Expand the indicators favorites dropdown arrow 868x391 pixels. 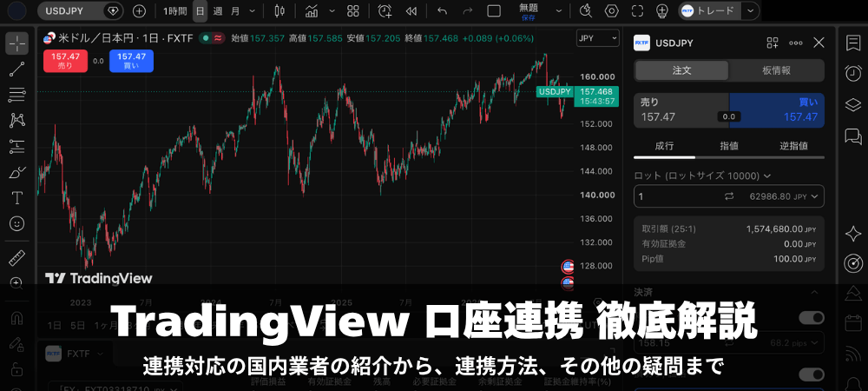coord(332,10)
